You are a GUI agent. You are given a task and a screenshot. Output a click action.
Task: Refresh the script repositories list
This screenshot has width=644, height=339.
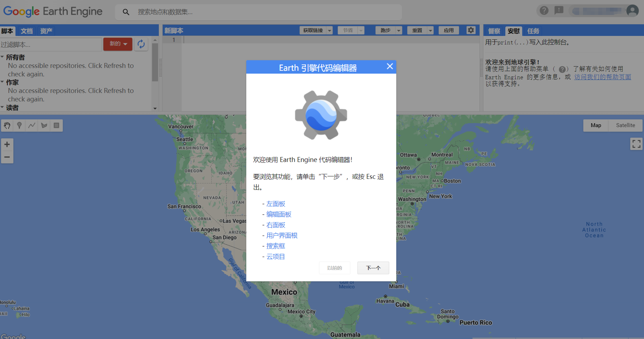coord(141,44)
